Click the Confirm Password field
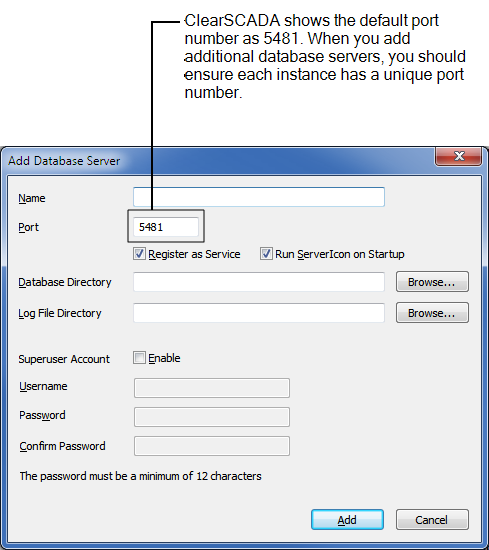The width and height of the screenshot is (489, 550). [212, 446]
